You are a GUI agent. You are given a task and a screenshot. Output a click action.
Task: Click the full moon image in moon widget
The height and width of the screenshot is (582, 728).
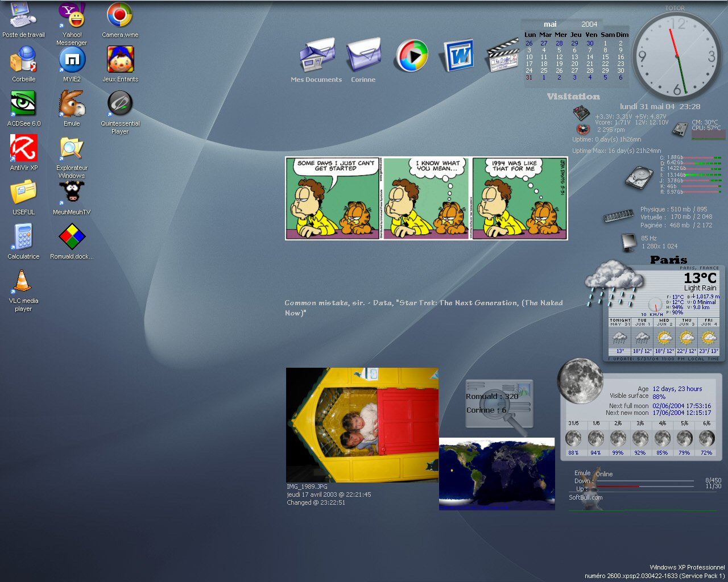point(580,381)
